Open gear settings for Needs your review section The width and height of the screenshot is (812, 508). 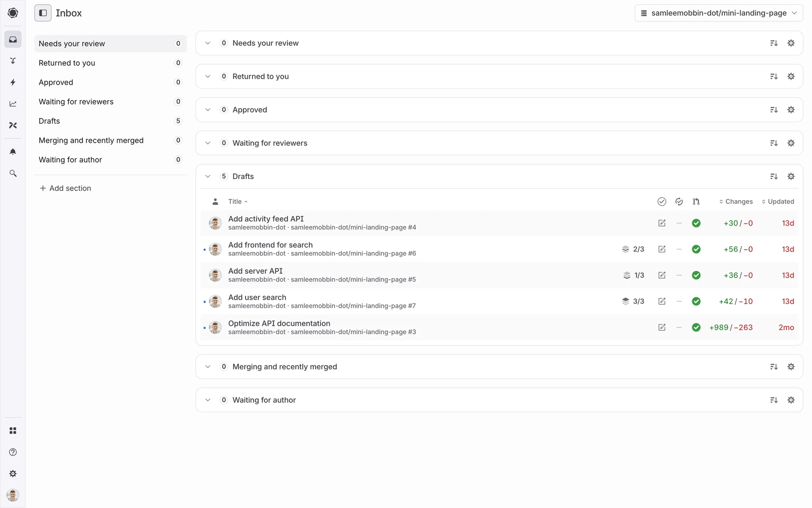791,43
